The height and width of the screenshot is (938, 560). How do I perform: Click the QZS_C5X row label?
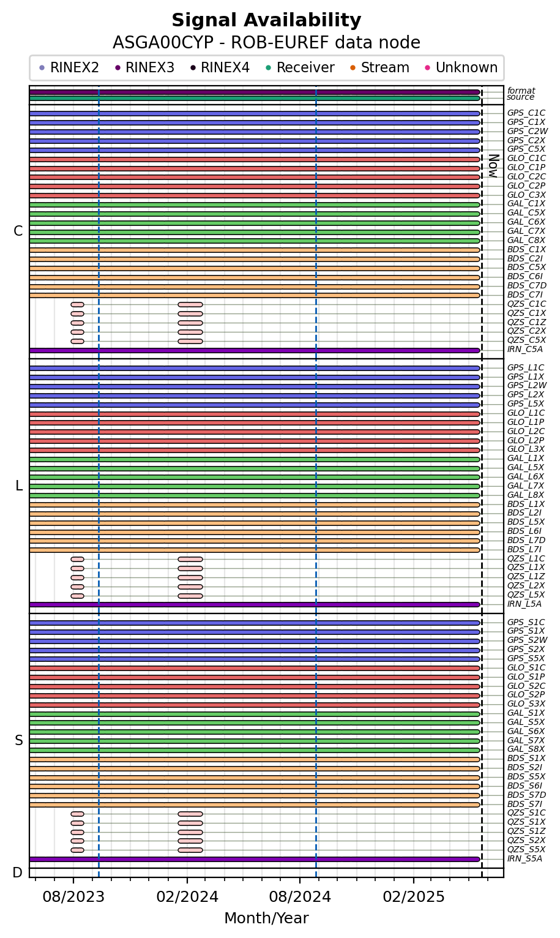[526, 340]
